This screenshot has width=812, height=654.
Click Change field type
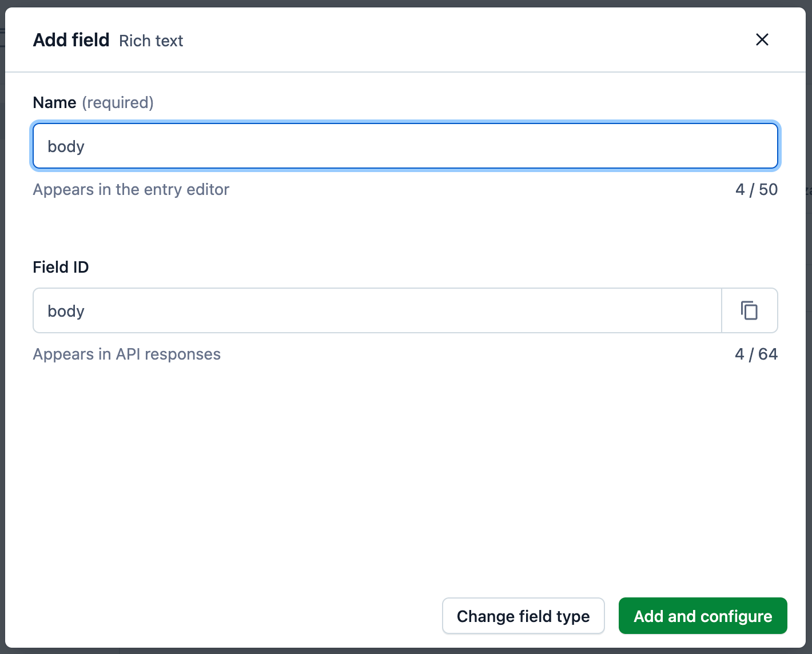(x=523, y=616)
